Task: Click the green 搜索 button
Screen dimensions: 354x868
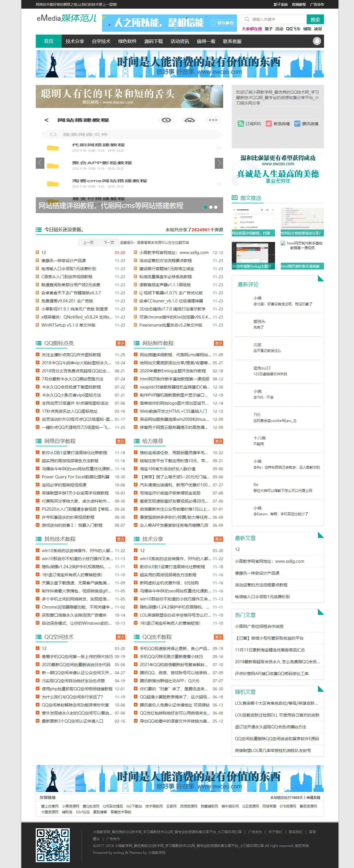Action: coord(315,19)
